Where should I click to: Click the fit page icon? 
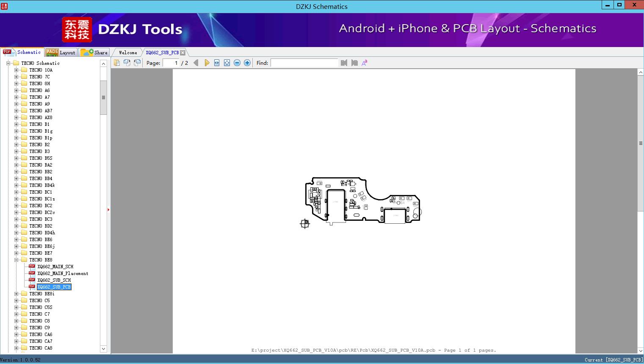[x=227, y=63]
